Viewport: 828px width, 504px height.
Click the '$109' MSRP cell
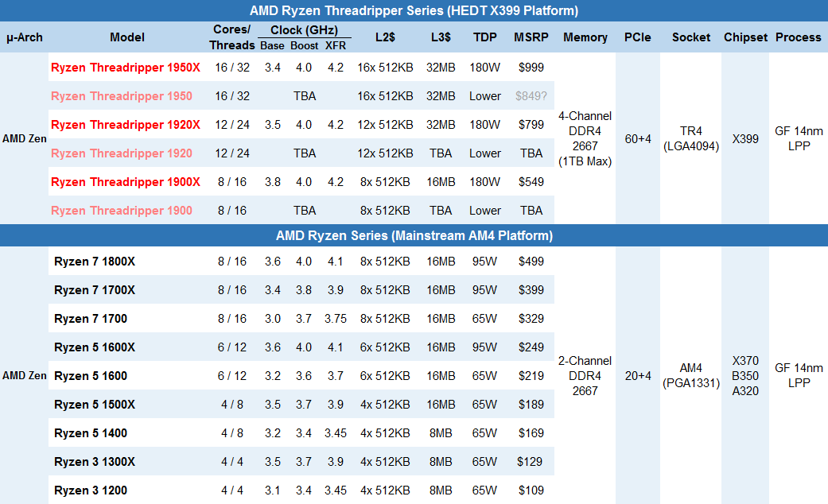click(531, 490)
